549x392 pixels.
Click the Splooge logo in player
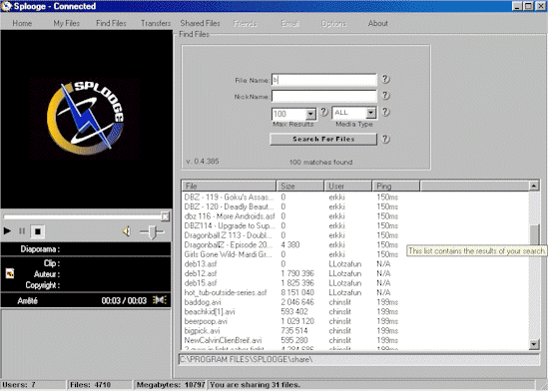pos(85,118)
